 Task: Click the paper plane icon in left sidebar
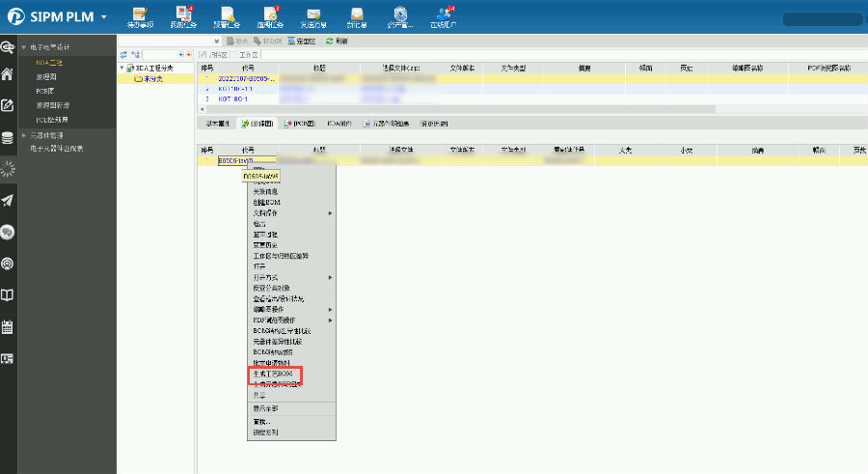click(8, 200)
